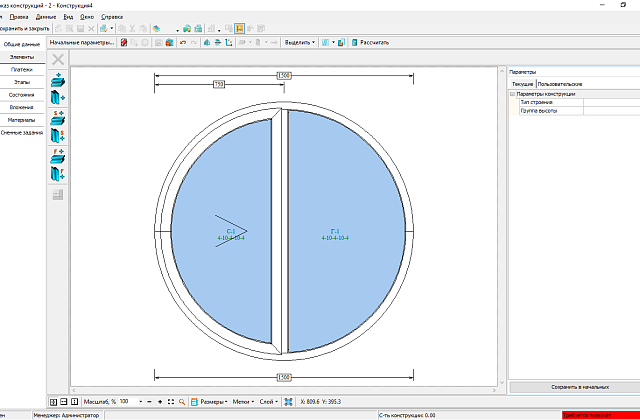Click the undo arrow icon
This screenshot has height=420, width=640.
tap(183, 42)
